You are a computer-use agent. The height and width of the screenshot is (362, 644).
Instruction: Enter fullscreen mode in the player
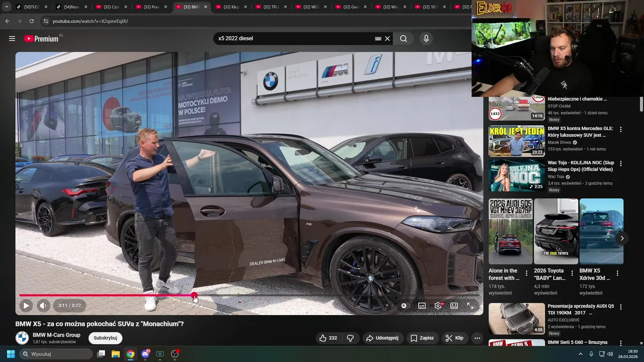click(470, 305)
